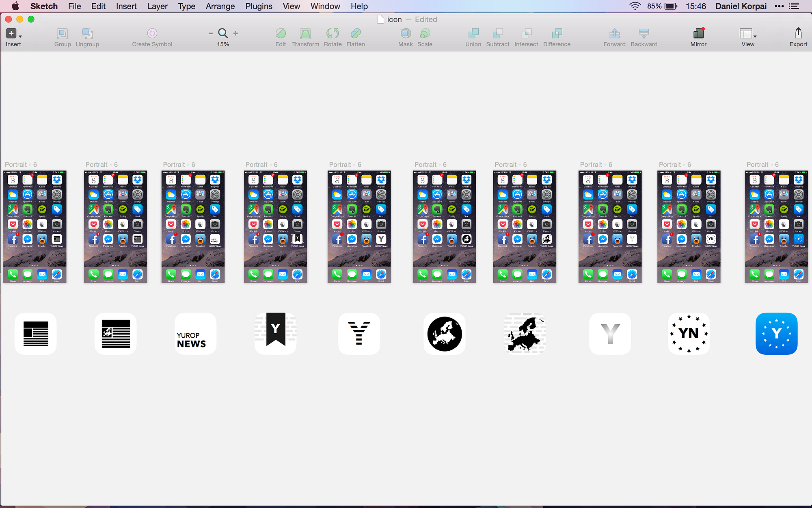Click the Export icon
The height and width of the screenshot is (508, 812).
tap(798, 33)
